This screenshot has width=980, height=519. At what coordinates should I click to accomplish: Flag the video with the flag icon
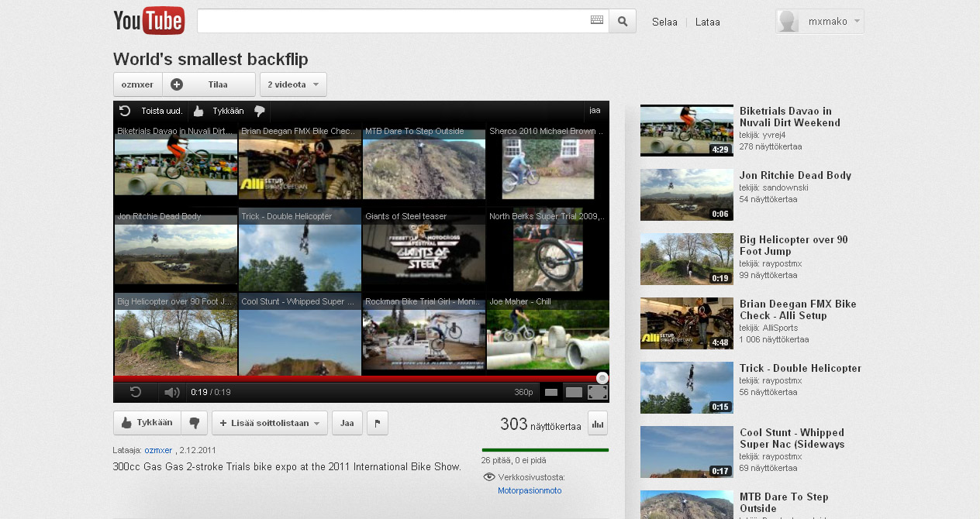pyautogui.click(x=378, y=423)
